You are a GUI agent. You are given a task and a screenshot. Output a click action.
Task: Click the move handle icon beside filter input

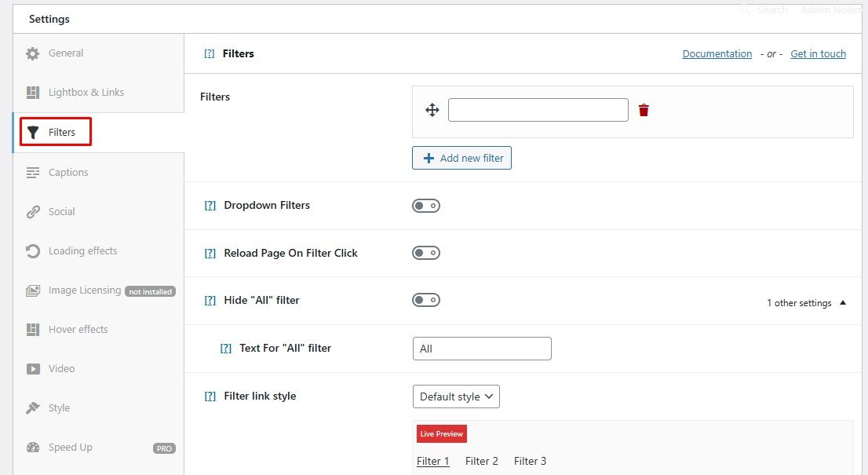click(432, 110)
